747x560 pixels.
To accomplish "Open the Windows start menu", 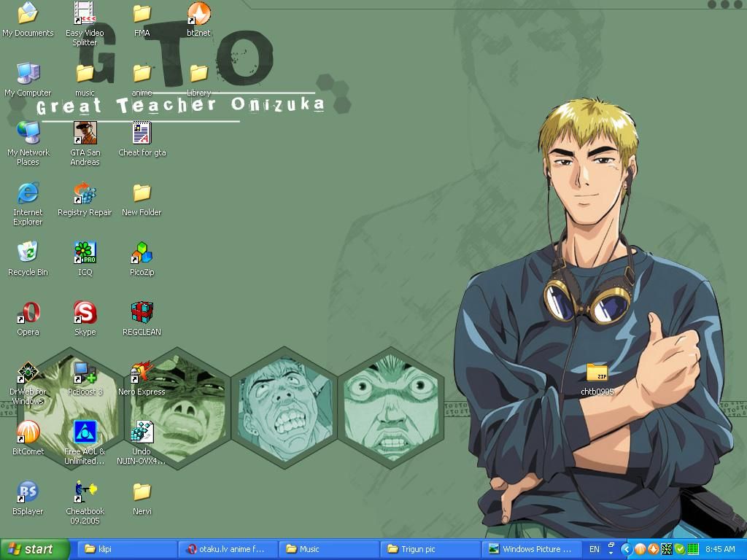I will [35, 549].
